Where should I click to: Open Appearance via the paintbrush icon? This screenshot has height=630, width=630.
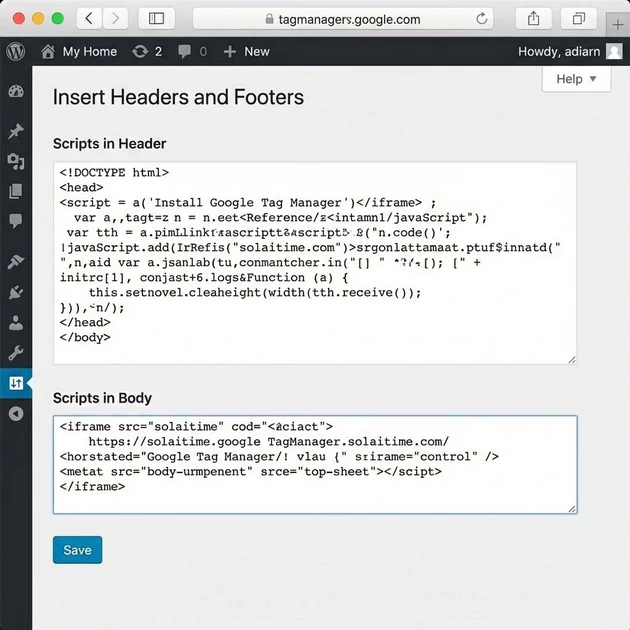pos(16,262)
